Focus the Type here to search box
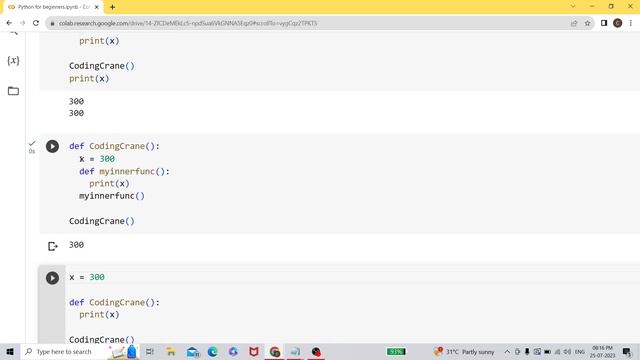 [63, 351]
